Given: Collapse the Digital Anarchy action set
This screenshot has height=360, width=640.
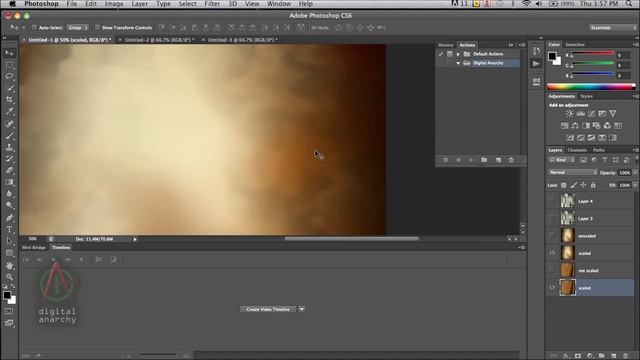Looking at the screenshot, I should pyautogui.click(x=458, y=63).
